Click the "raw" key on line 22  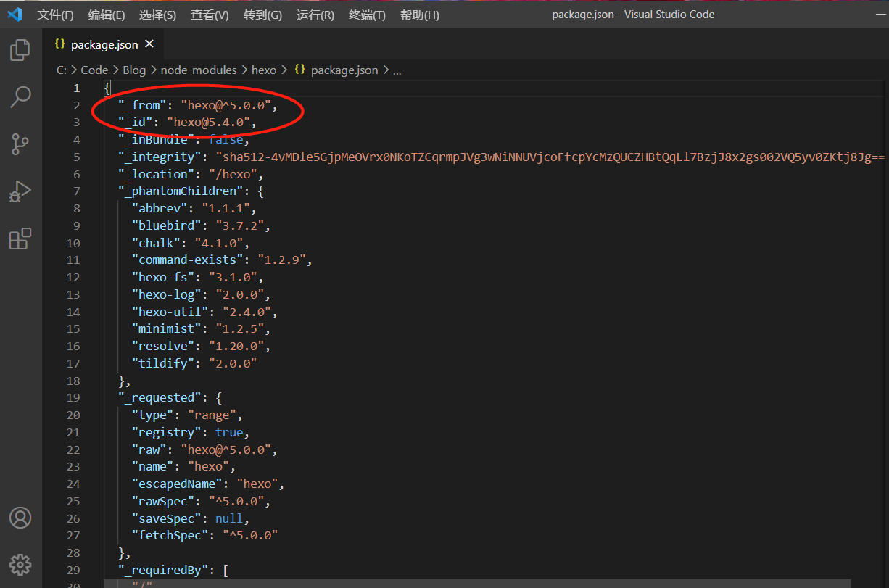(x=149, y=450)
